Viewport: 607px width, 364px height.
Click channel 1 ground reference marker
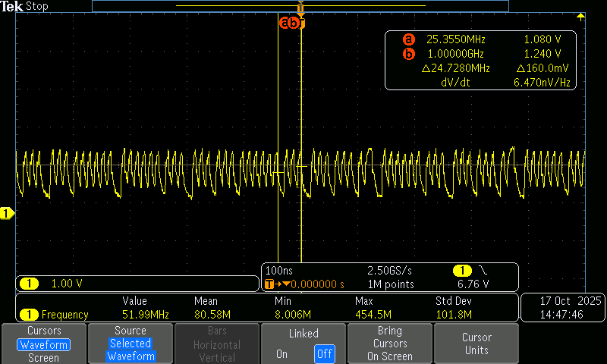6,215
